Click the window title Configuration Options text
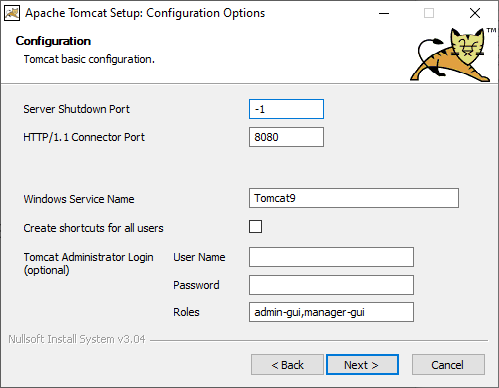 point(206,13)
